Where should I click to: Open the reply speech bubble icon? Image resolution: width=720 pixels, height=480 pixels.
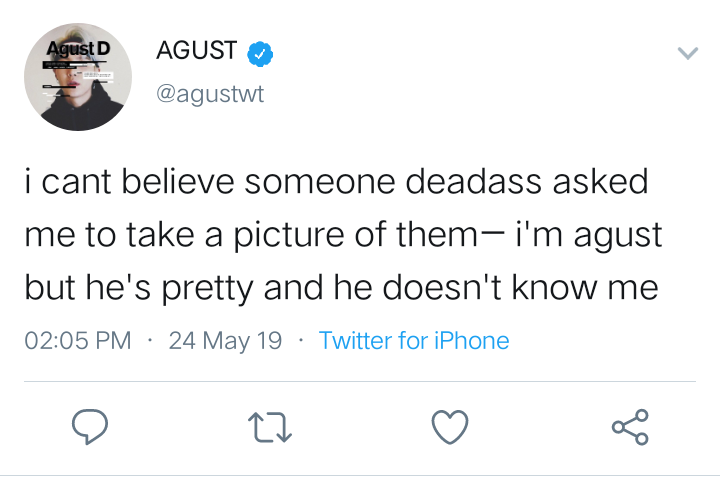point(90,427)
